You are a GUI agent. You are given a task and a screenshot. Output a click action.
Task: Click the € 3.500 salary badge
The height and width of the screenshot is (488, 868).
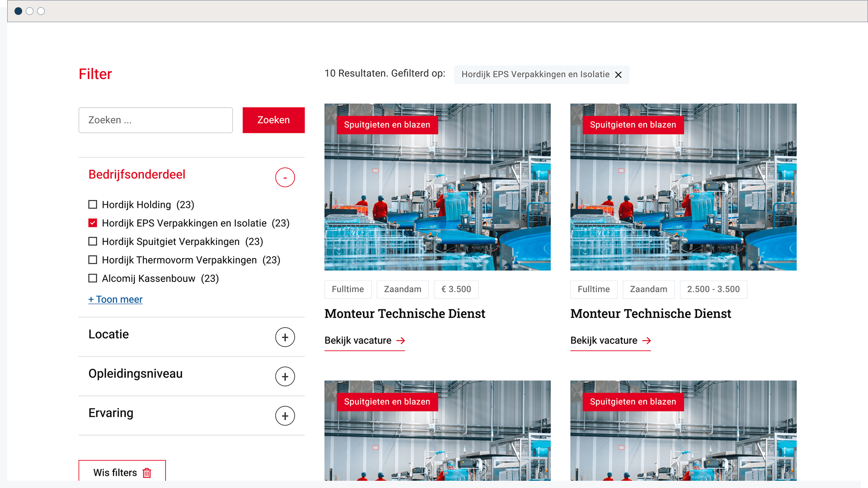click(456, 289)
